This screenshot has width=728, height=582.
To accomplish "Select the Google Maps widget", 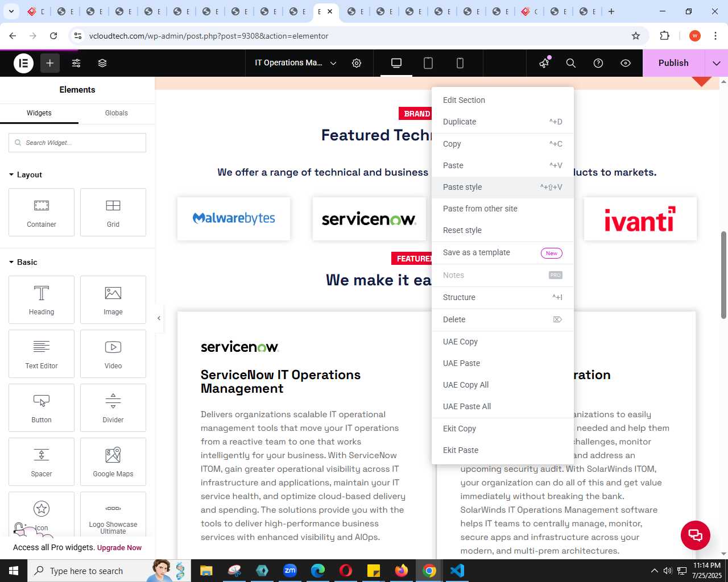I will tap(113, 462).
